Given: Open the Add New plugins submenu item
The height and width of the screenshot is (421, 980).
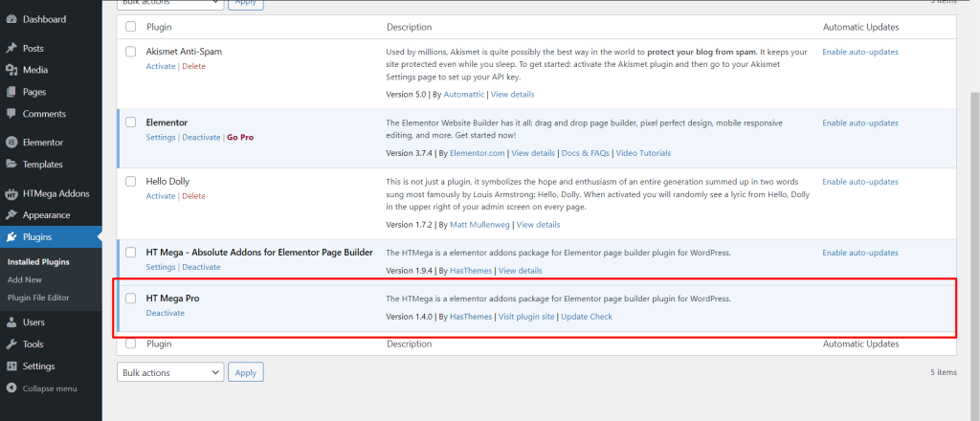Looking at the screenshot, I should (x=25, y=279).
